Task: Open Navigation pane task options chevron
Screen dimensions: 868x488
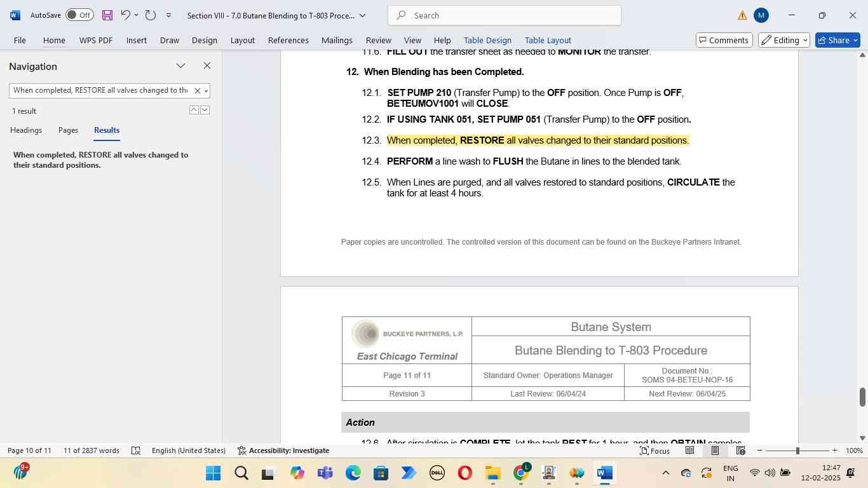Action: tap(181, 66)
